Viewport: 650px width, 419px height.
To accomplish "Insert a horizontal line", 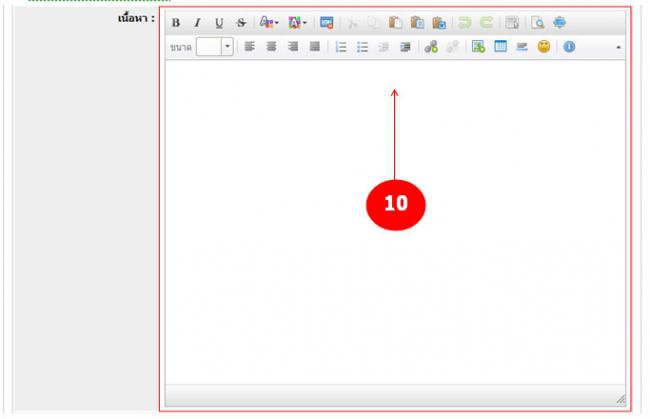I will pos(522,47).
